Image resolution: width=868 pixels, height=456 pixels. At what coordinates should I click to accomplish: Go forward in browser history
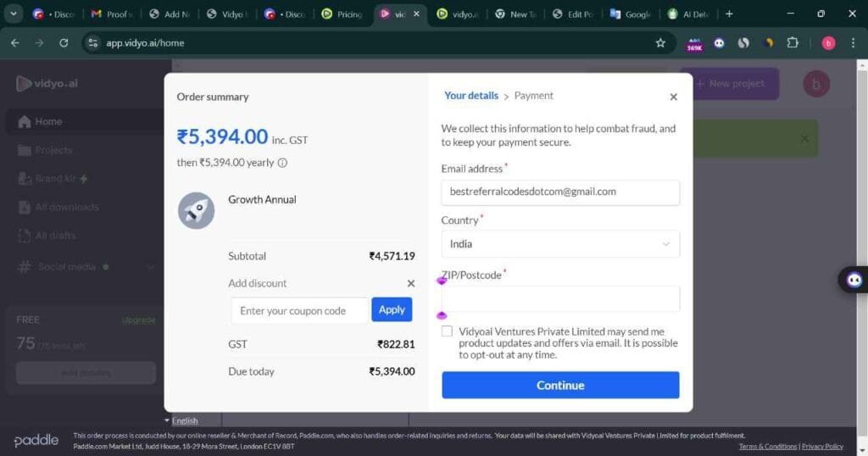click(x=39, y=42)
